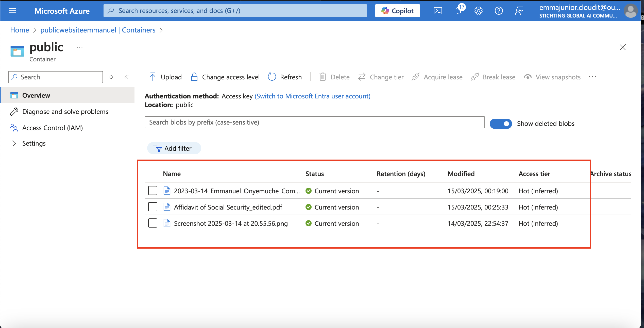Screen dimensions: 644x328
Task: Open the 2023-03-14_Emmanuel_Onyemuche_Com... blob
Action: pyautogui.click(x=237, y=191)
